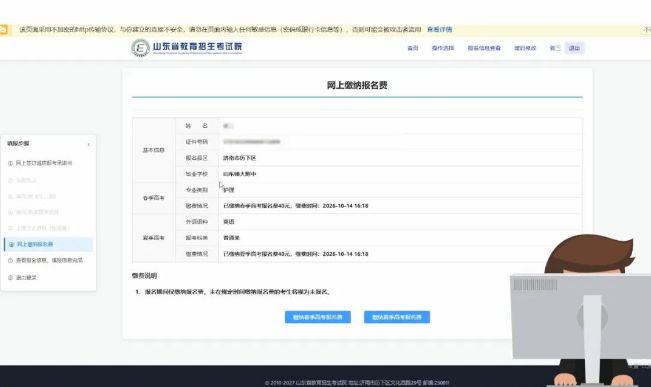Open 报名信息查看 in the top navigation
Viewport: 651px width, 387px height.
tap(484, 48)
